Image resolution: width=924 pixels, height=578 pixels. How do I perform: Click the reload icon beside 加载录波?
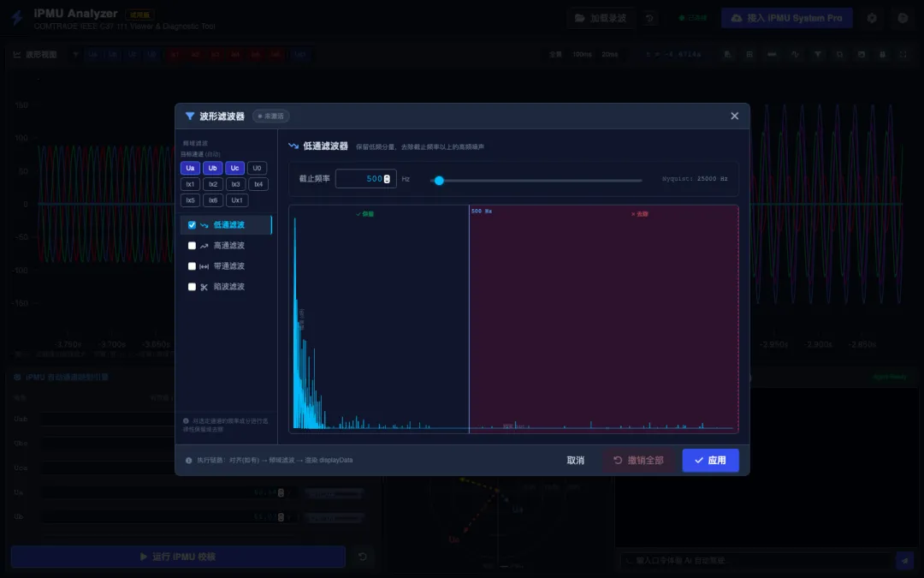pyautogui.click(x=649, y=18)
